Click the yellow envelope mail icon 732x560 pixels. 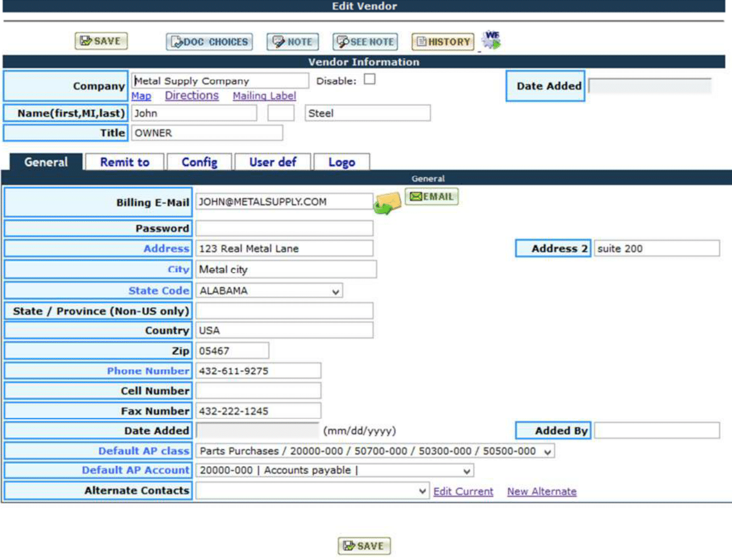click(387, 203)
